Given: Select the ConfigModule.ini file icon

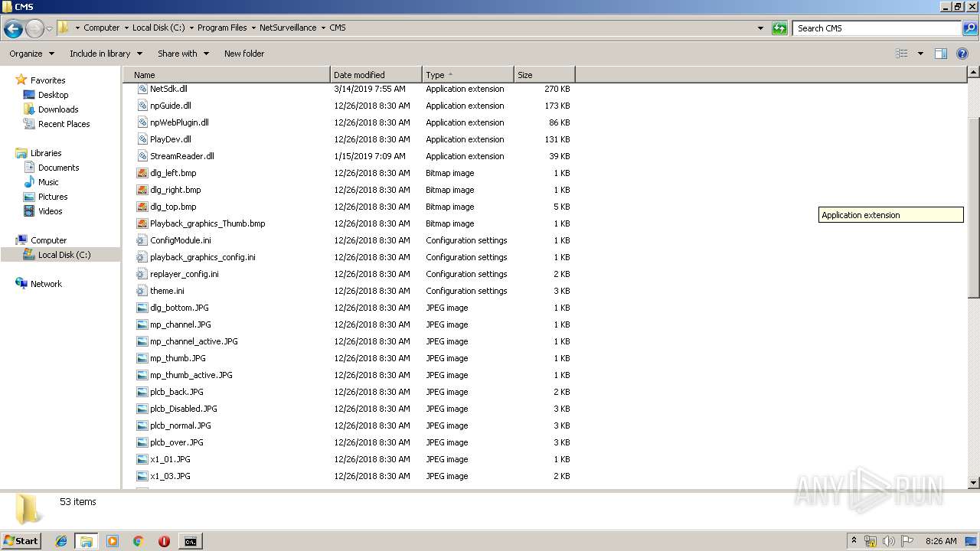Looking at the screenshot, I should click(x=142, y=240).
